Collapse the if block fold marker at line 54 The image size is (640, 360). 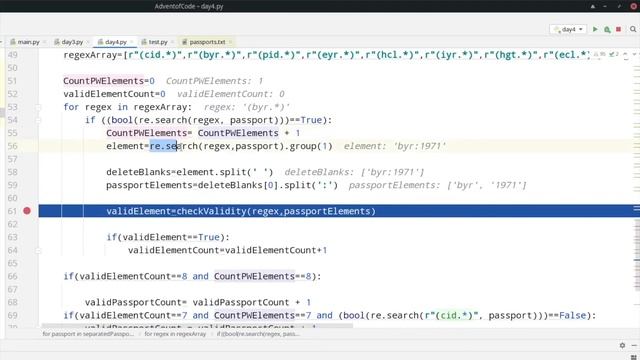point(38,120)
